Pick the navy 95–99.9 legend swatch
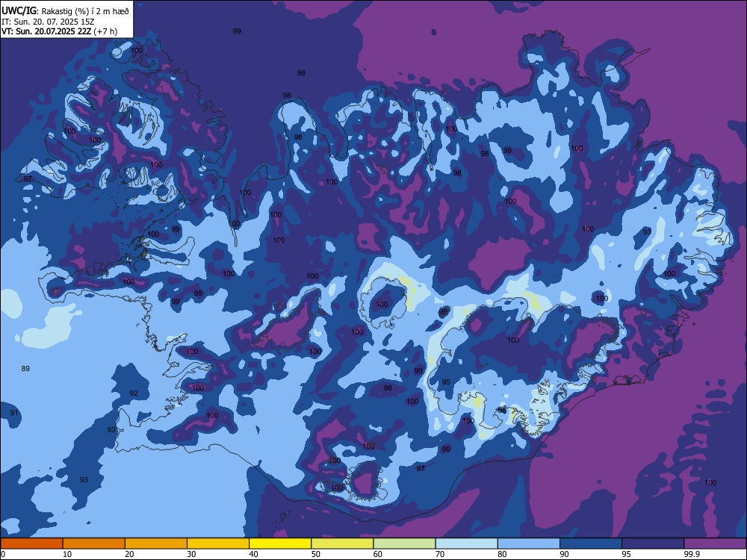 [653, 544]
